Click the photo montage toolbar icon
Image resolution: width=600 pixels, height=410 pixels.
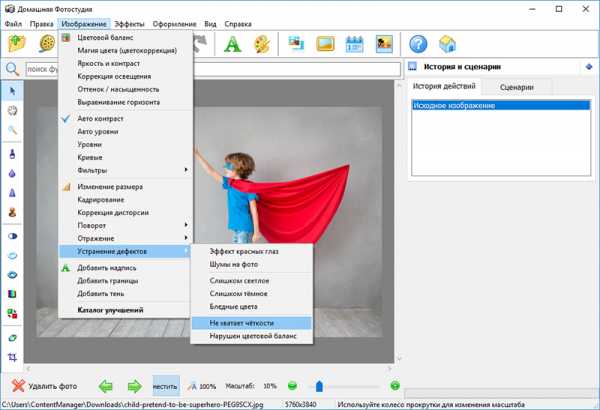(x=296, y=44)
